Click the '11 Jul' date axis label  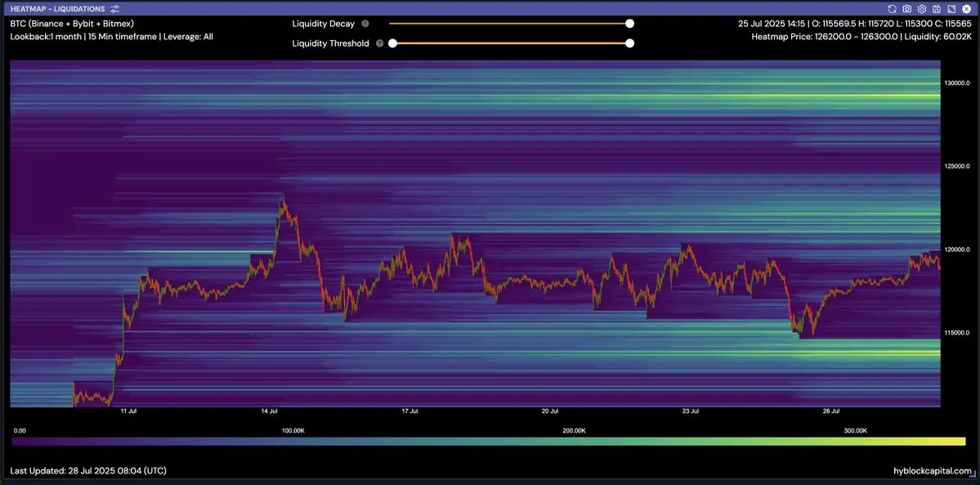click(128, 411)
